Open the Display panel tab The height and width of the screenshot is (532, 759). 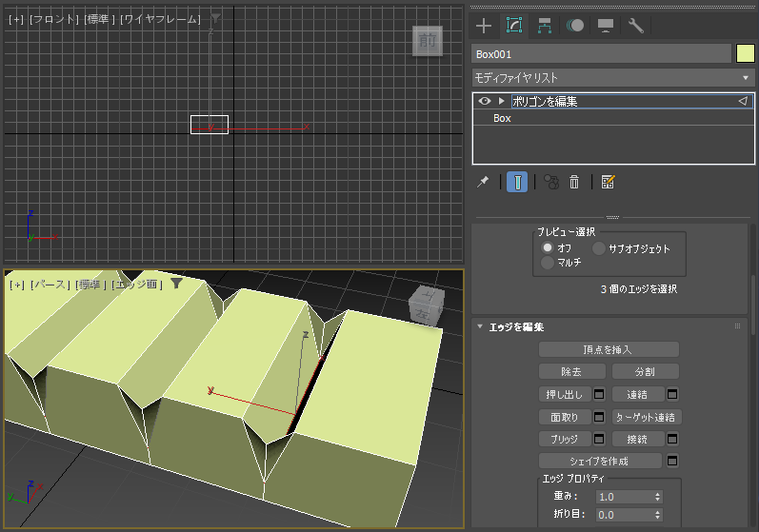(x=606, y=26)
